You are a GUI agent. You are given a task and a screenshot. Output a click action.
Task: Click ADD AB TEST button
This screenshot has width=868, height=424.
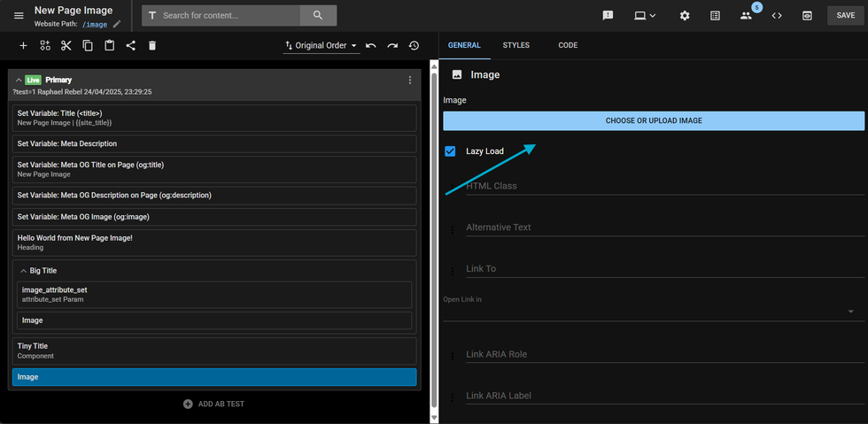pyautogui.click(x=213, y=404)
